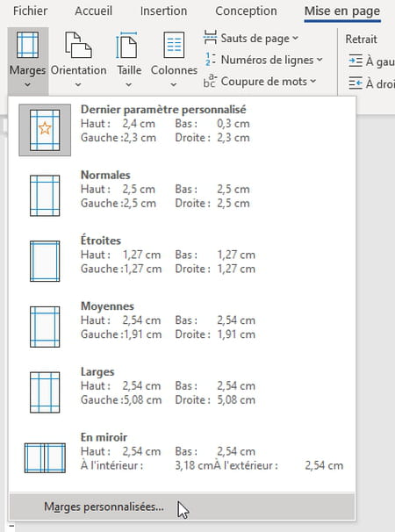This screenshot has height=532, width=395.
Task: Expand the Sauts de page dropdown arrow
Action: pos(295,39)
